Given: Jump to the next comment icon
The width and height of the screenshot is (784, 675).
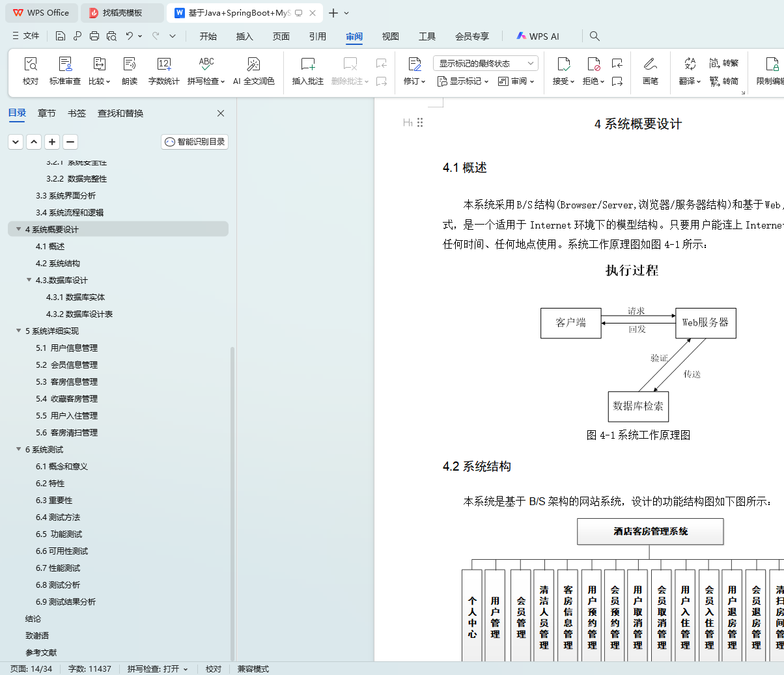Looking at the screenshot, I should pyautogui.click(x=382, y=81).
